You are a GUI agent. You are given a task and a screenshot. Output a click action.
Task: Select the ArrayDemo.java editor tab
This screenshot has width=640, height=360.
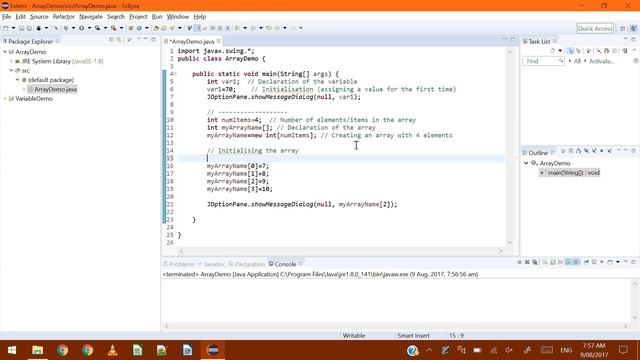pos(192,42)
